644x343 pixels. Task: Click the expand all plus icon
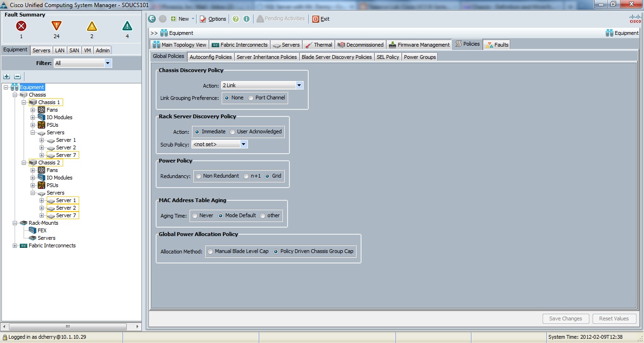(7, 76)
